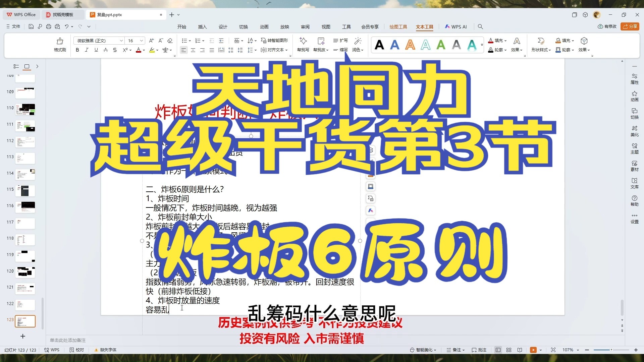
Task: Toggle italic formatting
Action: click(87, 50)
